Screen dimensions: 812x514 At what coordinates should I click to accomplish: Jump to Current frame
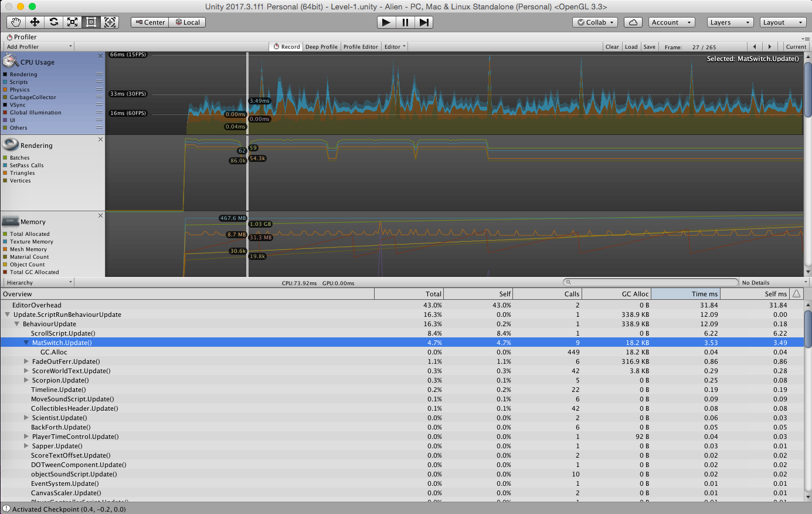click(796, 46)
